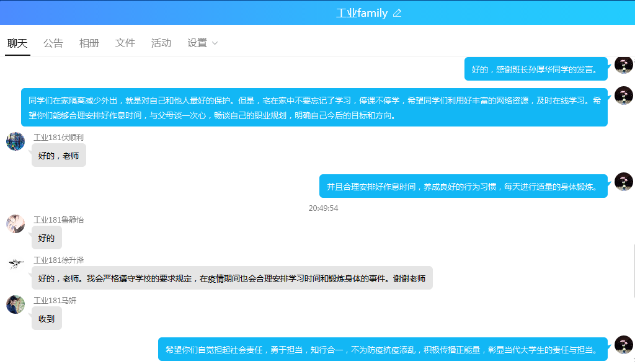Image resolution: width=635 pixels, height=364 pixels.
Task: Switch to the 文件 tab
Action: click(x=125, y=43)
